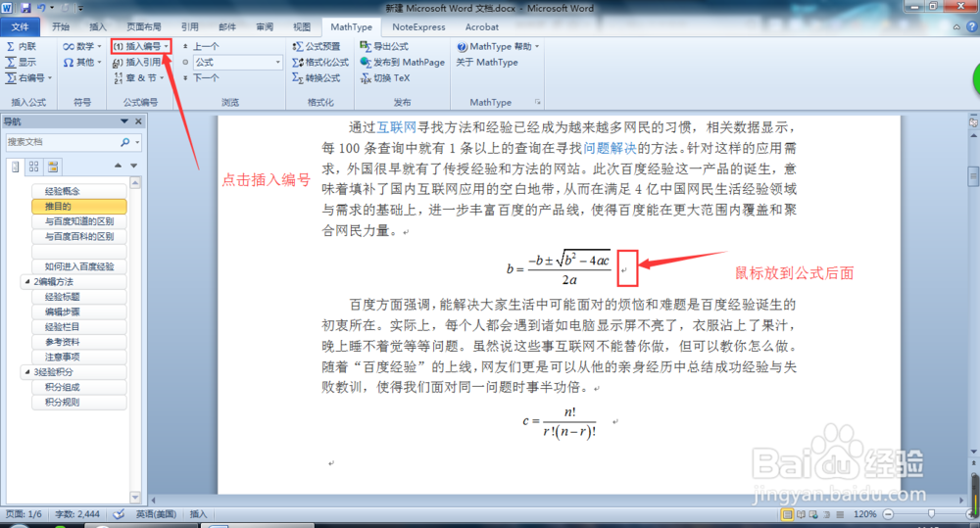
Task: Open Word help question mark icon
Action: 972,26
